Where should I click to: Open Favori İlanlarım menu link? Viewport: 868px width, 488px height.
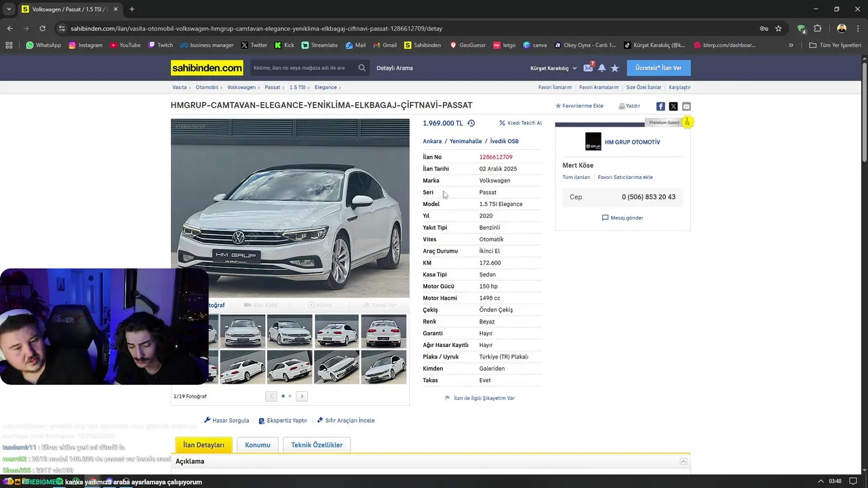coord(555,87)
